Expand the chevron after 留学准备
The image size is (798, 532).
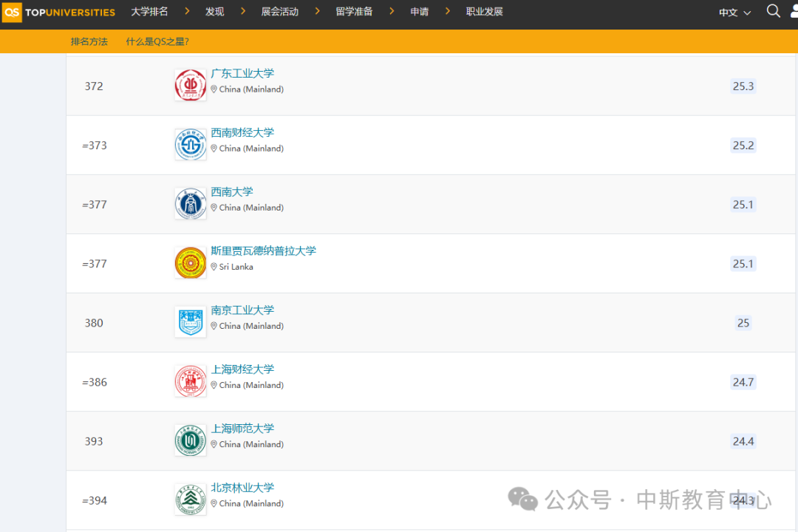click(x=392, y=11)
